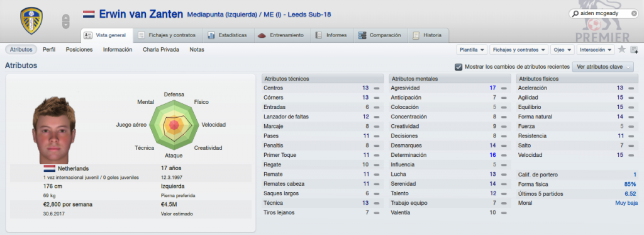This screenshot has width=644, height=235.
Task: Click the magnifier search icon
Action: pyautogui.click(x=575, y=14)
